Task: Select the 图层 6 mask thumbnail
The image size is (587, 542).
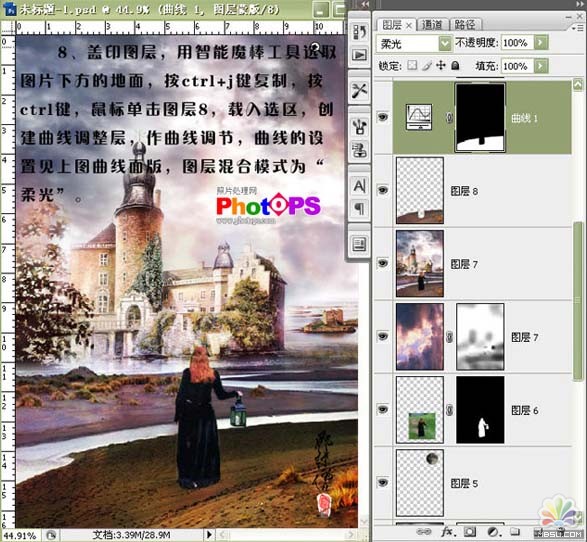Action: [x=480, y=409]
